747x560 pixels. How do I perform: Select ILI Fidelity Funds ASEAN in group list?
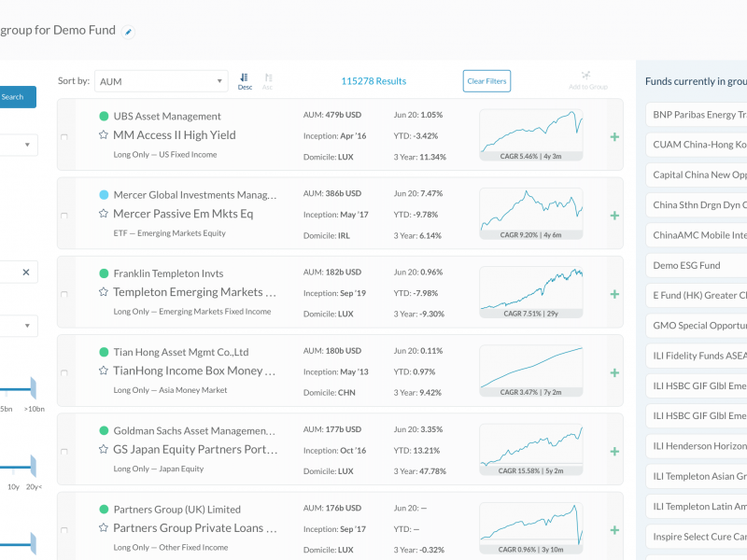pos(697,356)
